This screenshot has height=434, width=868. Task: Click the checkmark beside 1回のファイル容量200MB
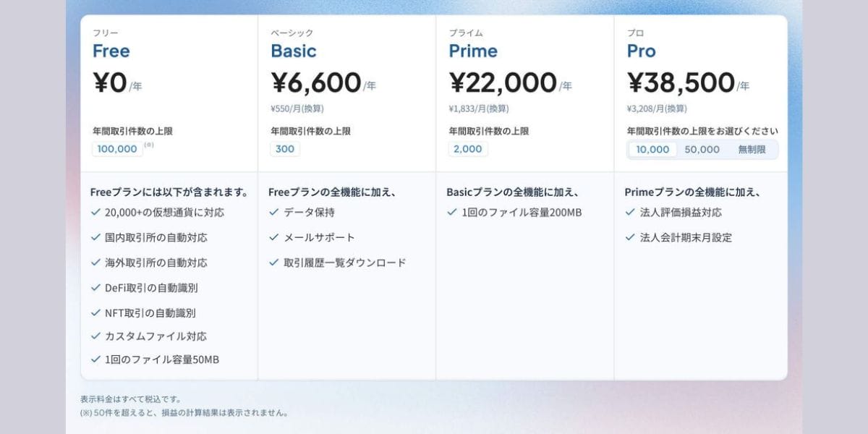451,213
